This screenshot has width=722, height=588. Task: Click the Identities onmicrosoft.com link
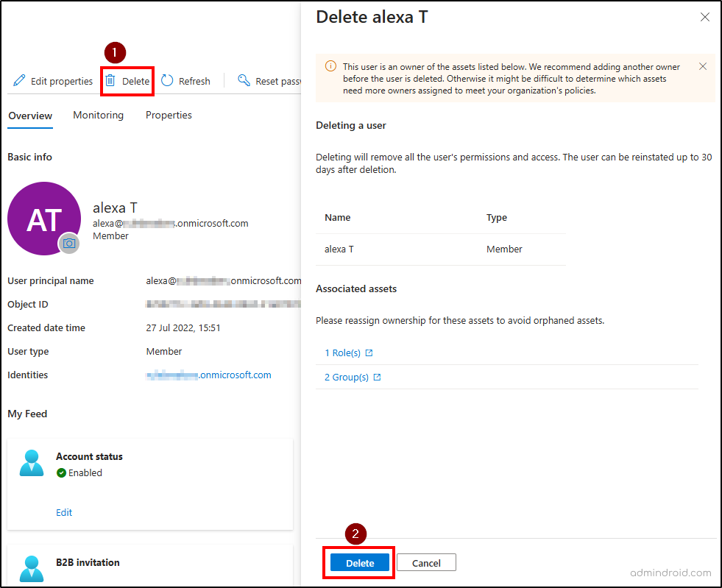point(208,375)
